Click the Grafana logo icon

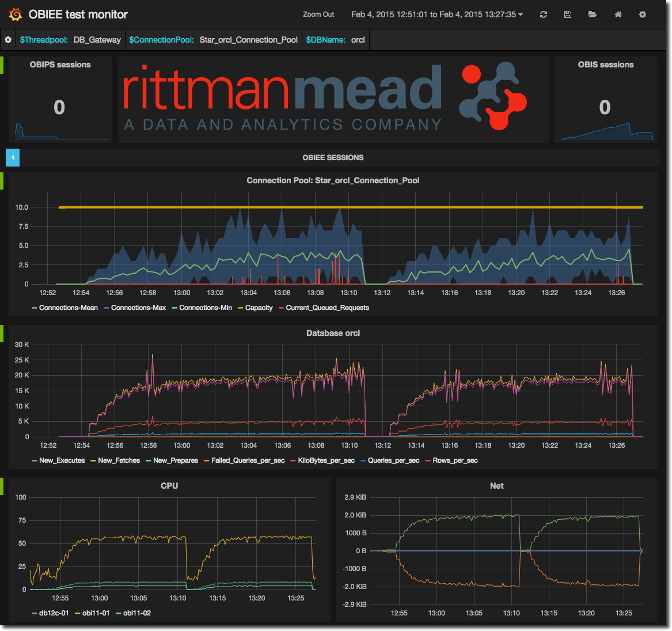coord(16,14)
